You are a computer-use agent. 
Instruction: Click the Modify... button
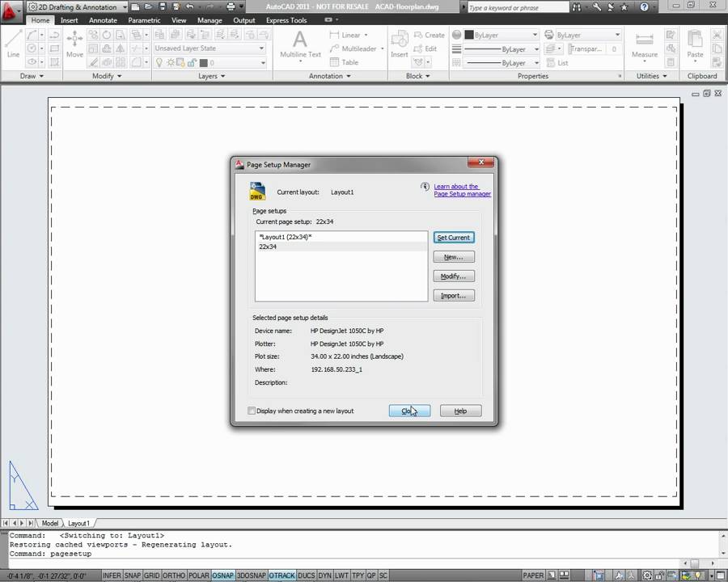(x=454, y=276)
